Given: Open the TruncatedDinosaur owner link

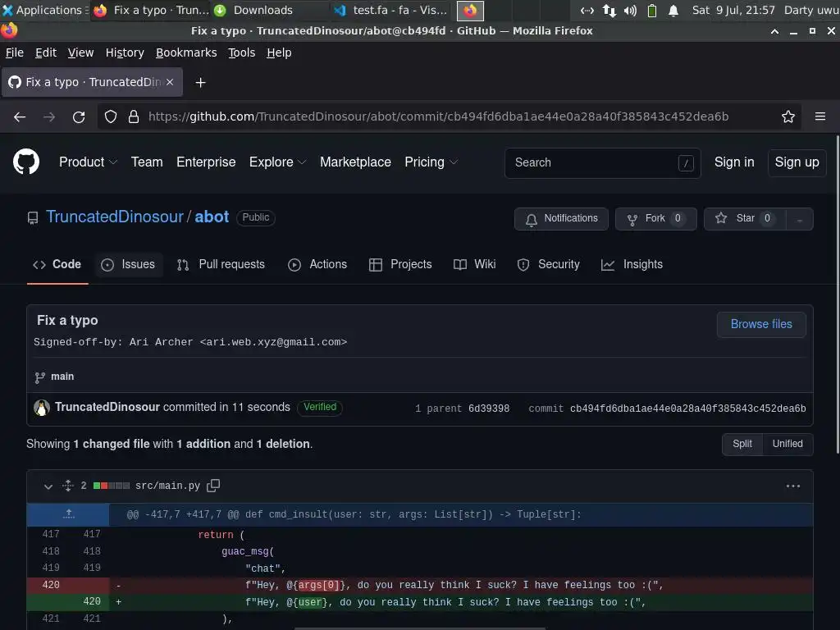Looking at the screenshot, I should [x=115, y=217].
